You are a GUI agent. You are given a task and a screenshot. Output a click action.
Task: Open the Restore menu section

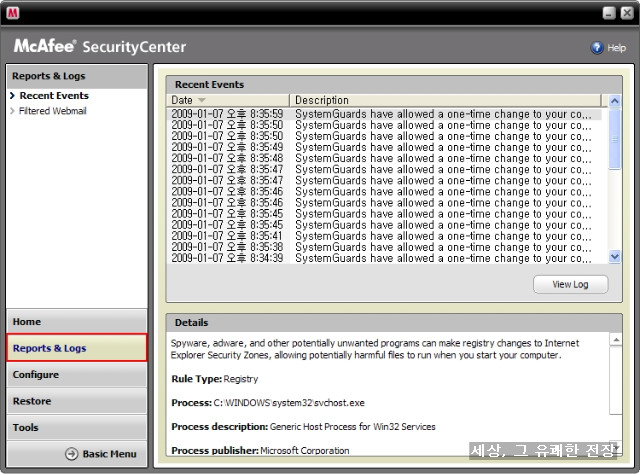(77, 401)
